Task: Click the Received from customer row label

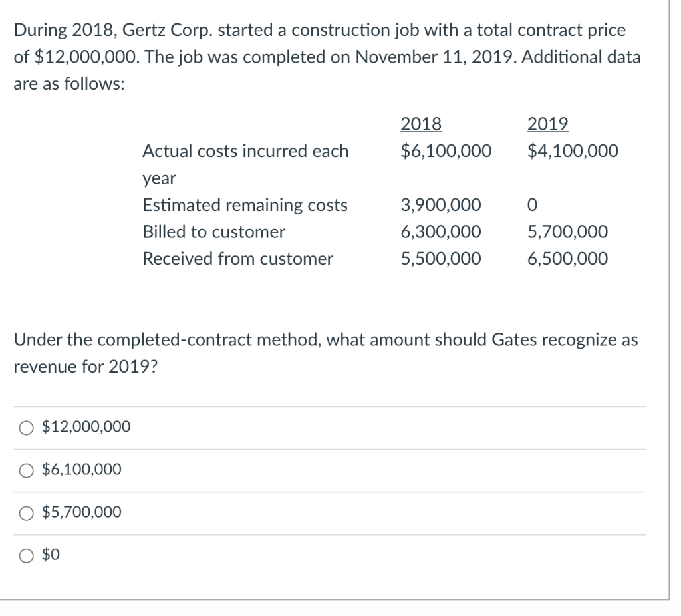Action: (x=237, y=259)
